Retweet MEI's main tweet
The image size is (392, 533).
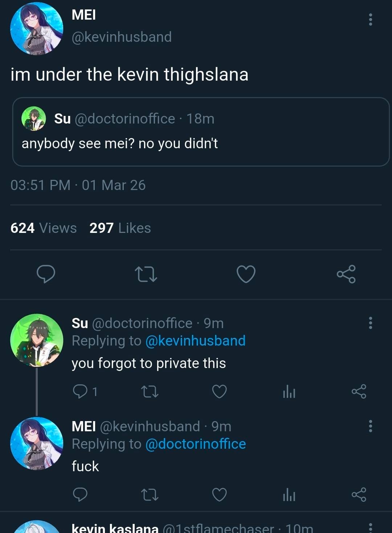point(146,274)
